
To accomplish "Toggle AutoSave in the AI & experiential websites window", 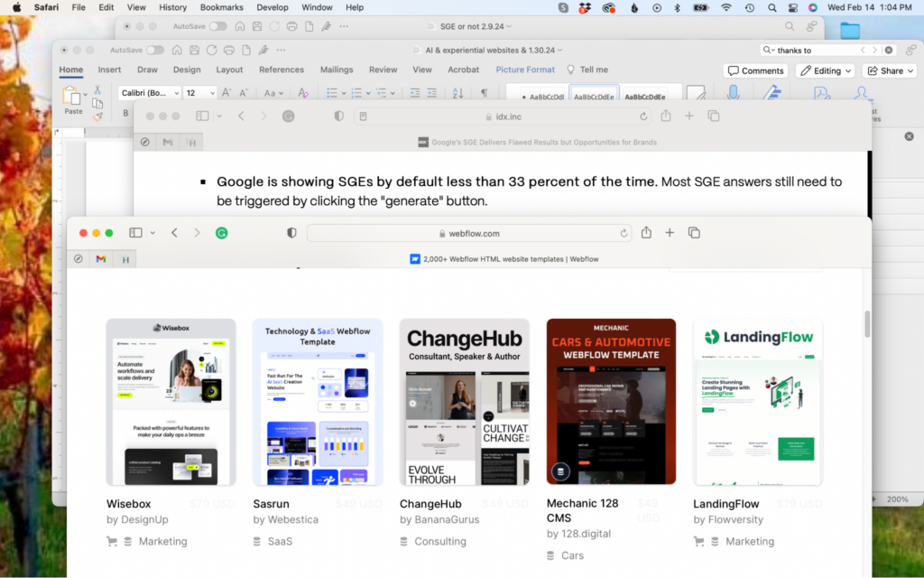I will pyautogui.click(x=155, y=51).
